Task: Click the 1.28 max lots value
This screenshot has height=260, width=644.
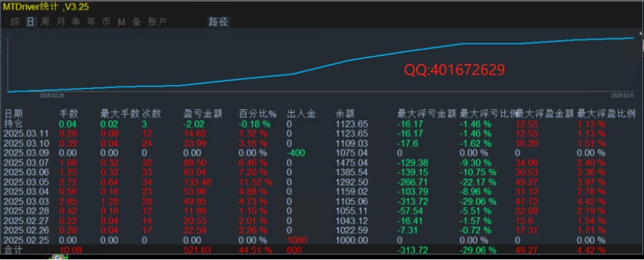Action: coord(109,201)
